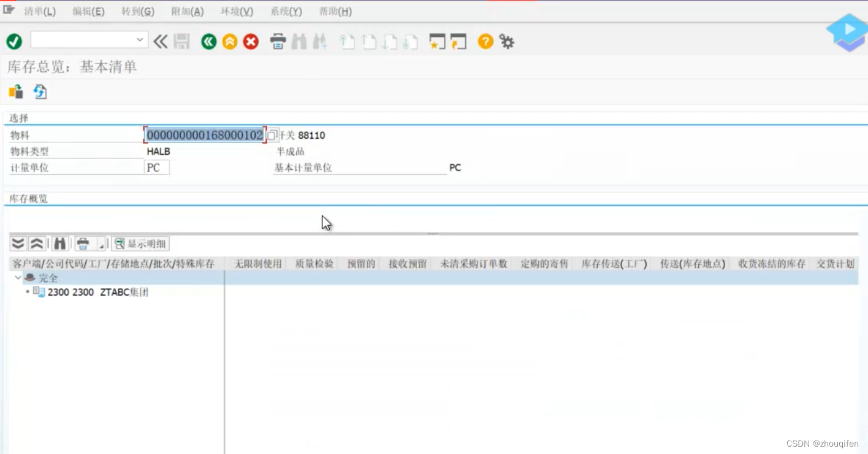Click the 预留的 column header
Screen dimensions: 868x454
pyautogui.click(x=360, y=264)
